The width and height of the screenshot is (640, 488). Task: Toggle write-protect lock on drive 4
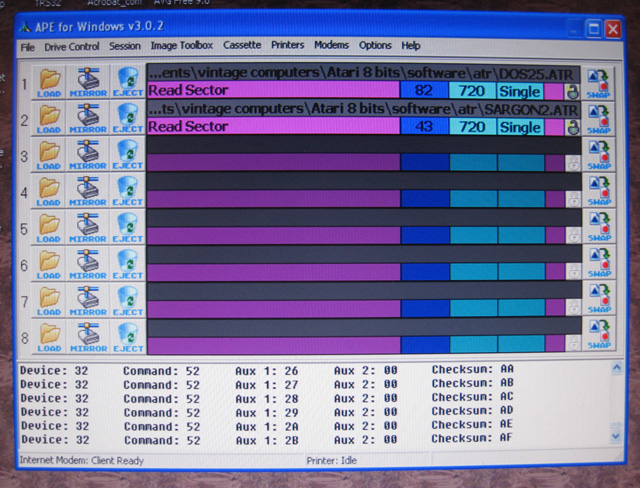tap(573, 200)
